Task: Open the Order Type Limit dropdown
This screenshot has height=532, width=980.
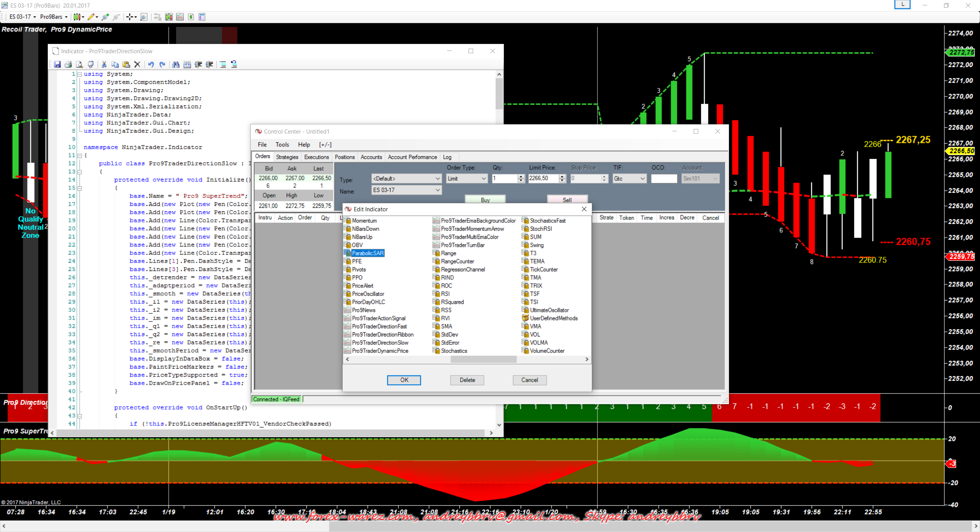Action: click(483, 179)
